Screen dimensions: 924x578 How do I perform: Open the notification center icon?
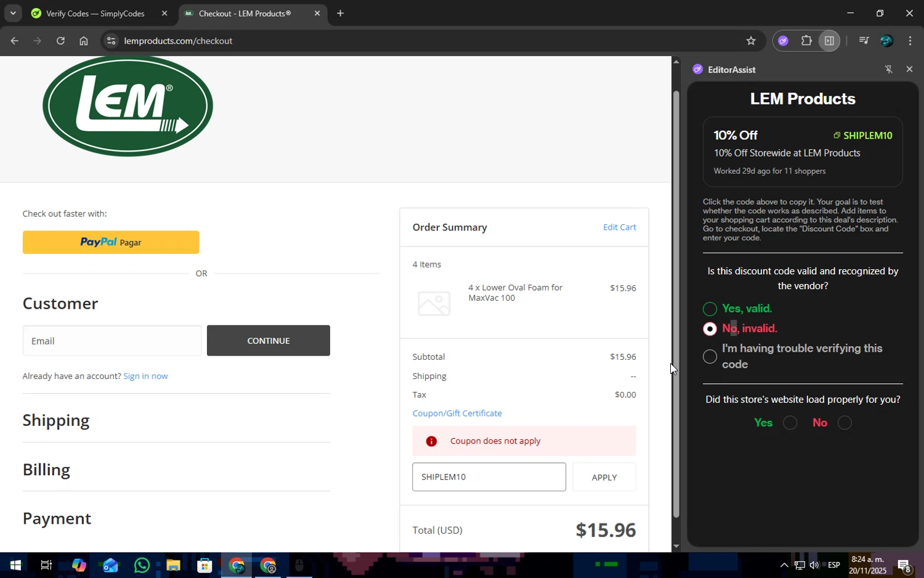904,565
